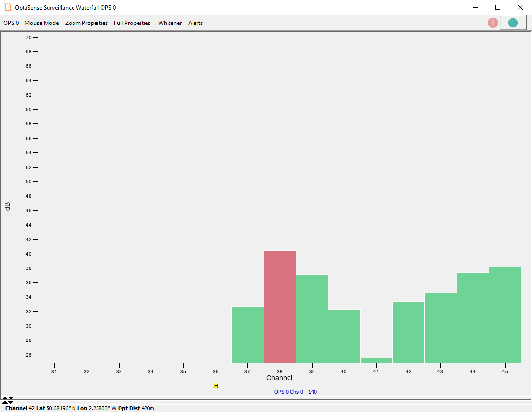The image size is (532, 413).
Task: Click the red alert exclamation icon
Action: point(493,23)
